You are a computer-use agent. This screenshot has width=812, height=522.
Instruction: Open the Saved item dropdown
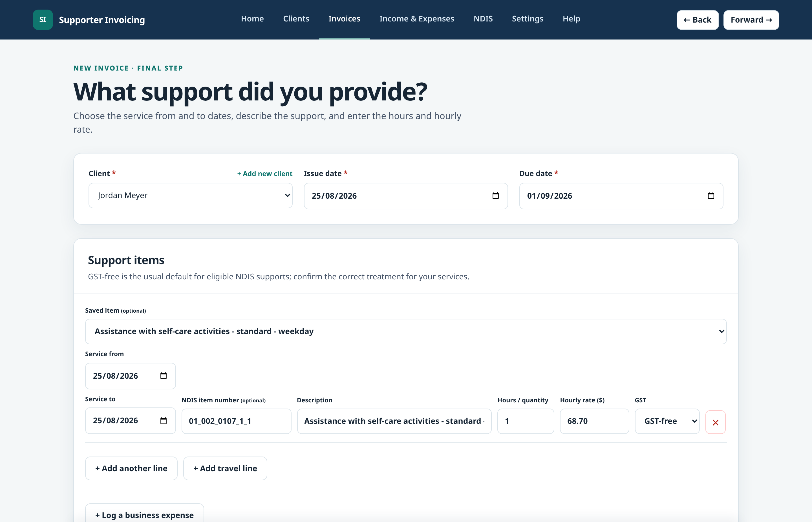[x=406, y=332]
